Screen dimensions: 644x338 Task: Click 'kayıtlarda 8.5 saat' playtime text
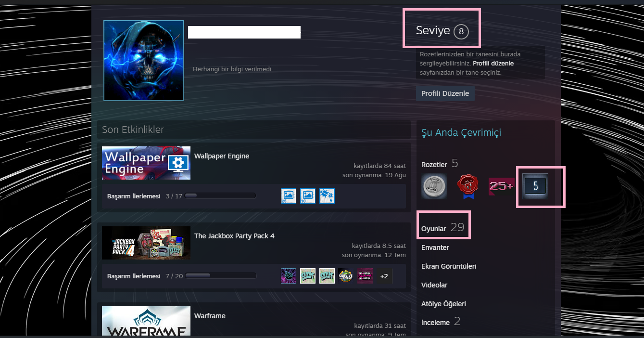click(x=379, y=246)
